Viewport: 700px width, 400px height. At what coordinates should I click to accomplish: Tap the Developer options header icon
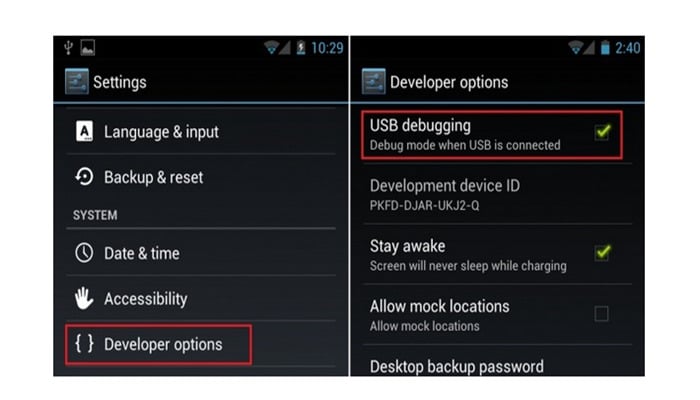(x=374, y=82)
